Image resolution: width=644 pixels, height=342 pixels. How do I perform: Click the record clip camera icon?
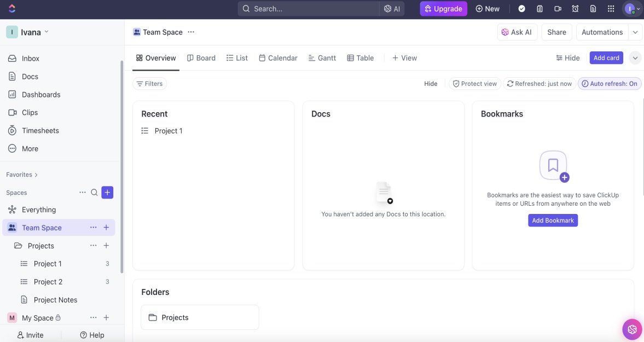(558, 9)
